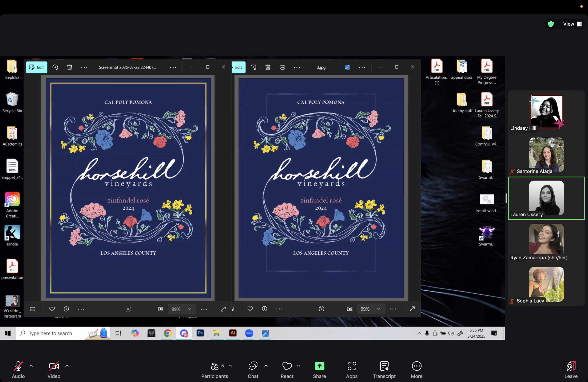588x382 pixels.
Task: Open Zoom Apps
Action: (x=352, y=370)
